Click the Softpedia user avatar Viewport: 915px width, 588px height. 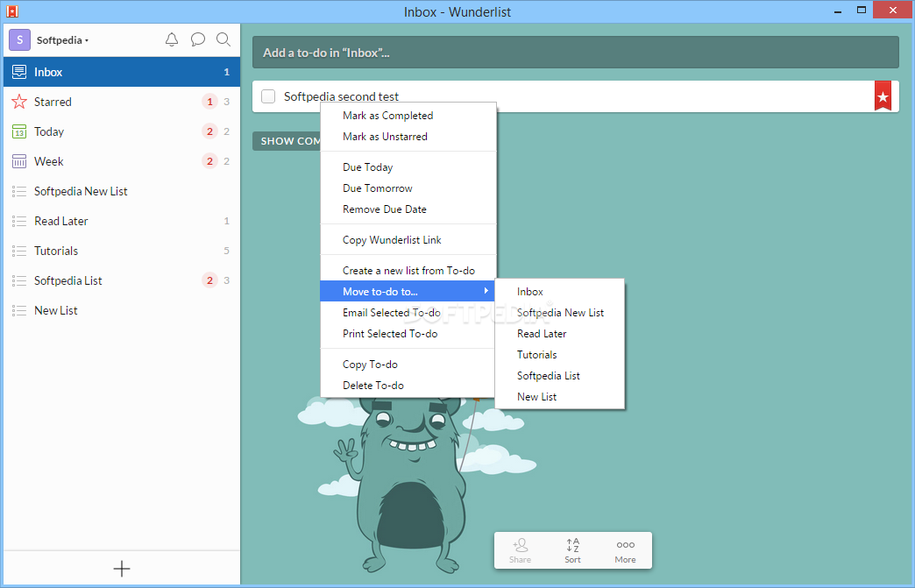click(20, 39)
